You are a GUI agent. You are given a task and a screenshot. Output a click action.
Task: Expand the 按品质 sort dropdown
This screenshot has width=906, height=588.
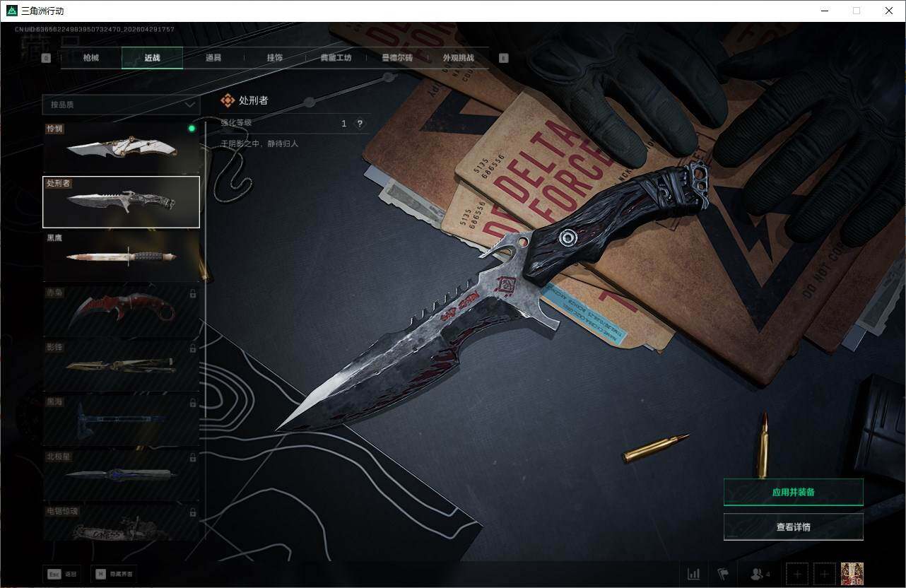(x=121, y=105)
